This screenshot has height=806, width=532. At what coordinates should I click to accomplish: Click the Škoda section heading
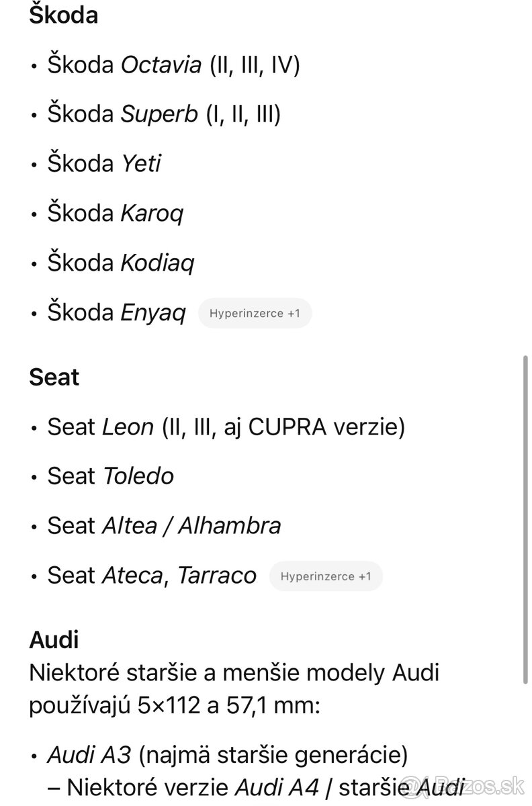click(x=63, y=15)
